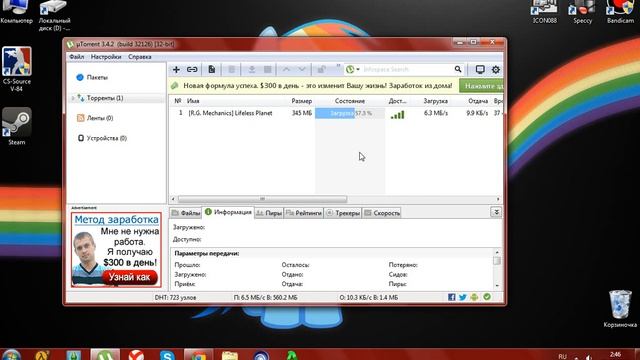Screen dimensions: 640x360
Task: Click the Метод заработка ad link
Action: coord(116,220)
